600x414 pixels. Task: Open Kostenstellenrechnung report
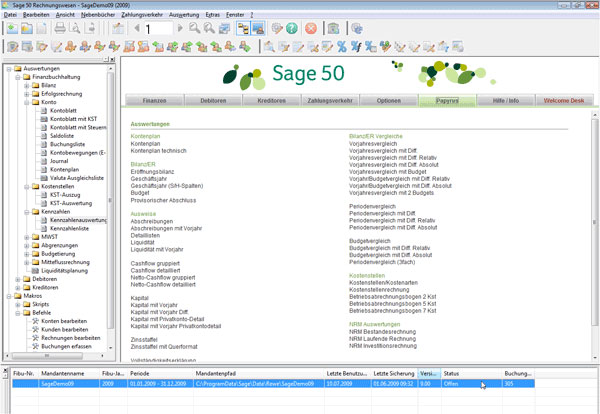point(379,290)
